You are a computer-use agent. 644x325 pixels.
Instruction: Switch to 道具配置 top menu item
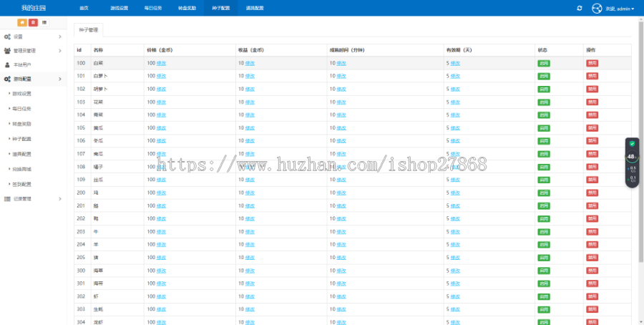point(255,8)
